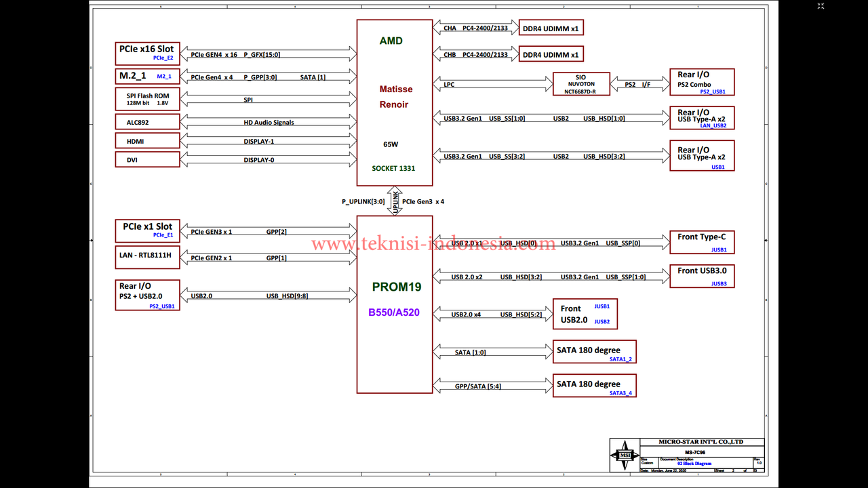This screenshot has height=488, width=868.
Task: Click the 'DISPLAY-1' bus label
Action: 259,141
